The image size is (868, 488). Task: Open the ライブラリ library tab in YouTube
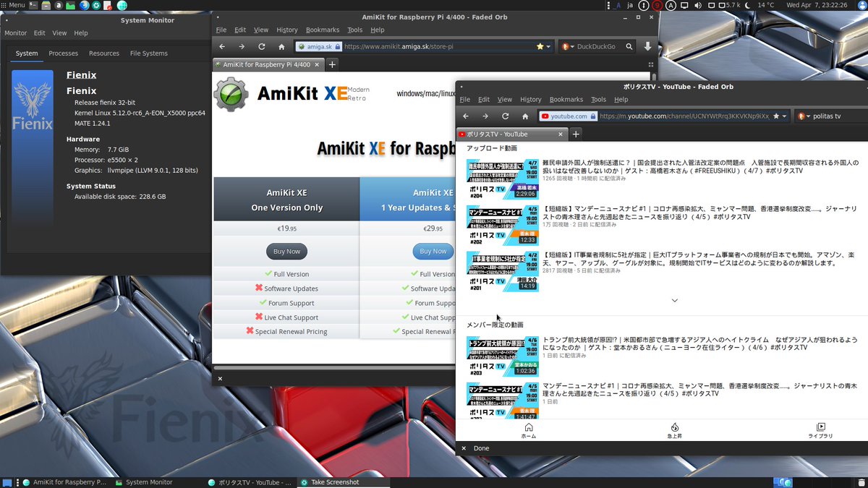click(820, 431)
